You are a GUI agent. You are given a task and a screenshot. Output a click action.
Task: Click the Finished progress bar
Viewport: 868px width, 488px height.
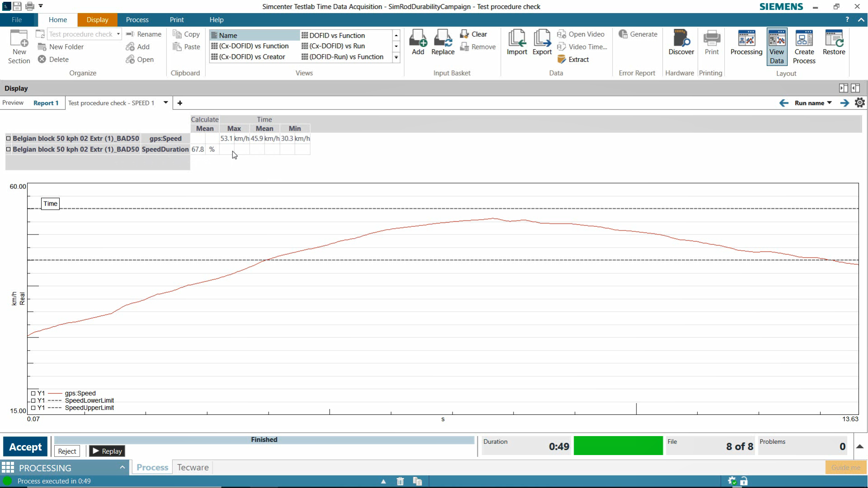pyautogui.click(x=264, y=440)
